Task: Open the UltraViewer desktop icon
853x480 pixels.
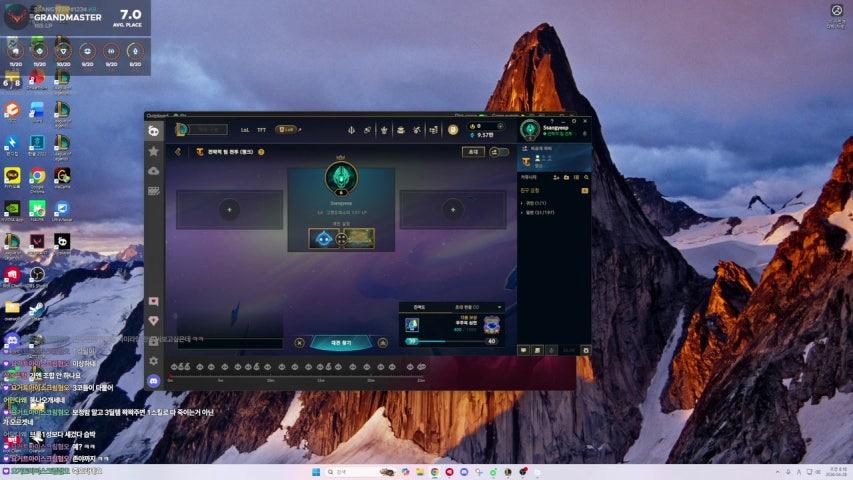Action: (61, 208)
